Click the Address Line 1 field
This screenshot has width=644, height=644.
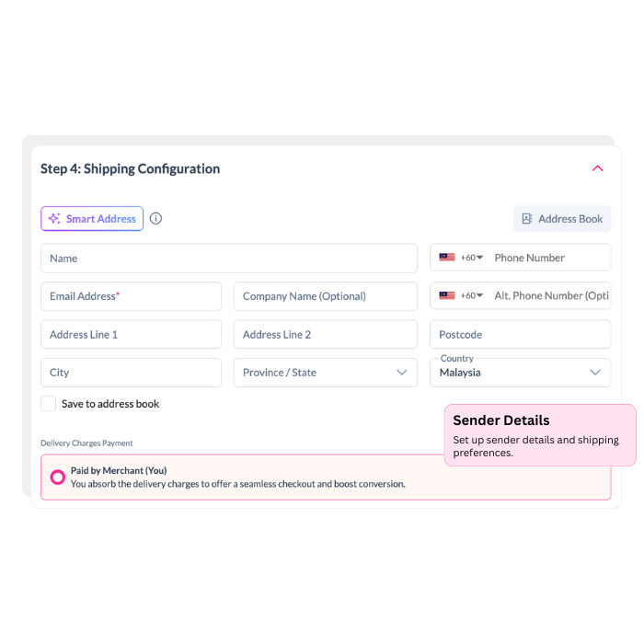(x=131, y=335)
